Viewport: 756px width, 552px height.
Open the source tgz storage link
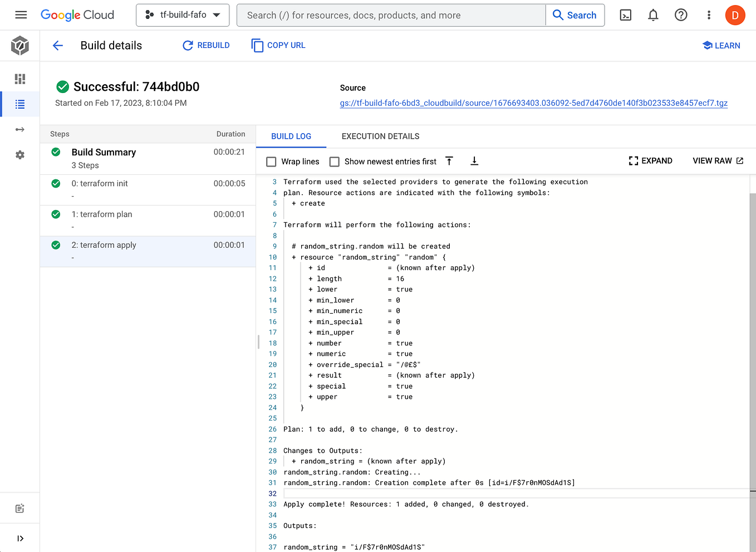(533, 104)
